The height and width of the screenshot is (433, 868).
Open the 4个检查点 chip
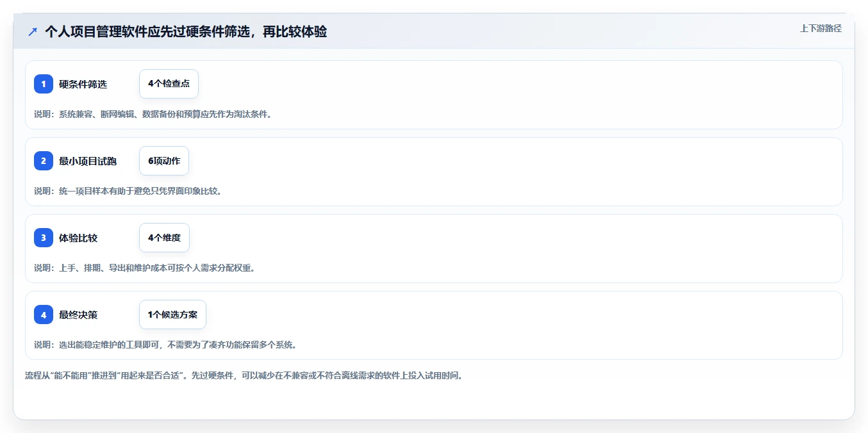coord(169,84)
